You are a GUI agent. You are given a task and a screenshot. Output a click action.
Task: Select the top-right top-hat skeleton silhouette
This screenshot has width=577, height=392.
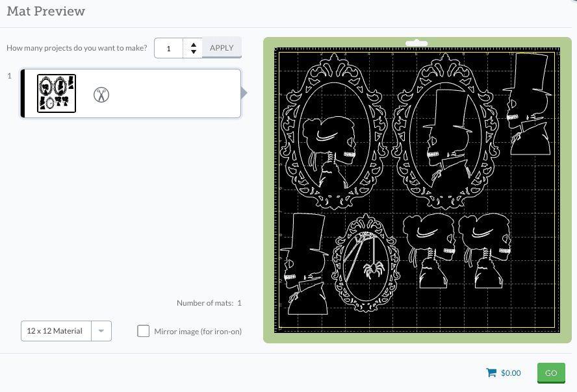pos(528,104)
